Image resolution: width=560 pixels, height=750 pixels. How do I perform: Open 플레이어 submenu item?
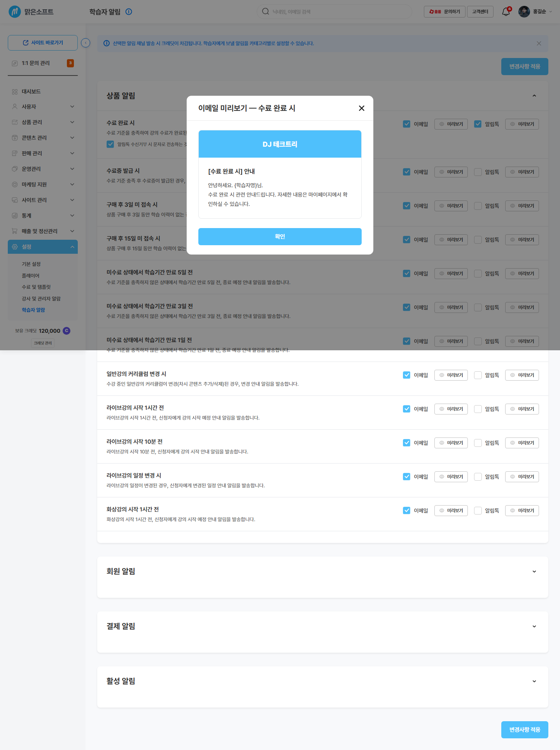[31, 276]
